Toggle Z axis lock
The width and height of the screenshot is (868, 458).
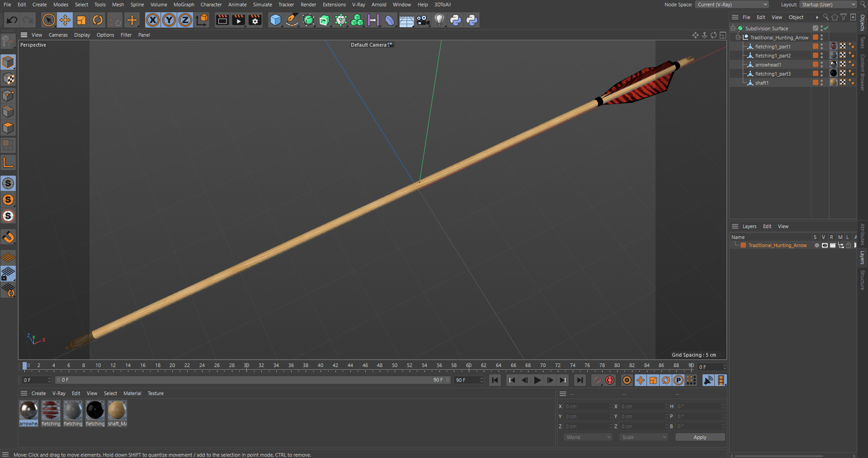pyautogui.click(x=185, y=20)
